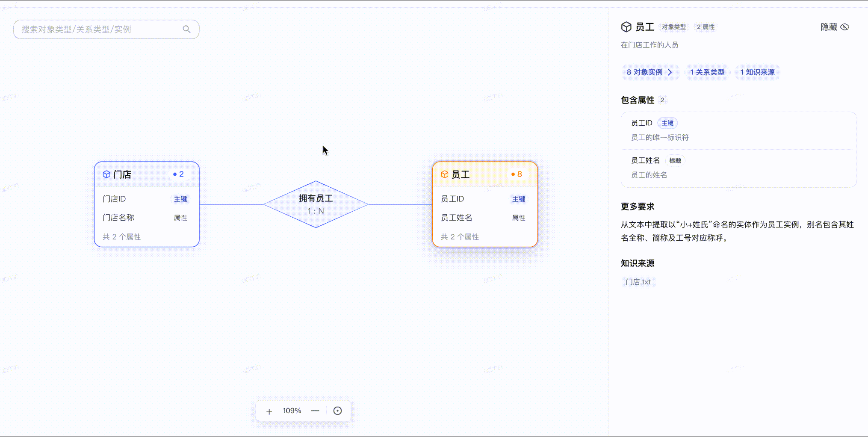Click the 员工 orange cube icon on card
The width and height of the screenshot is (868, 437).
445,174
